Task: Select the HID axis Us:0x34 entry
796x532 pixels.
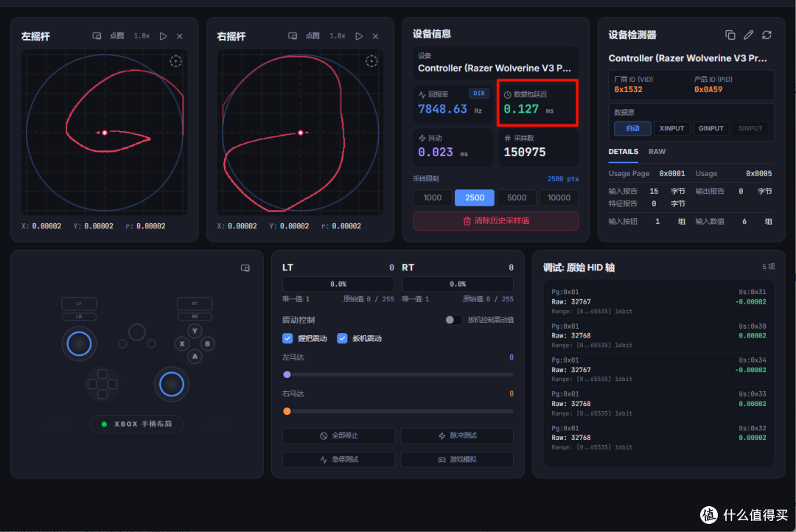Action: click(x=659, y=370)
